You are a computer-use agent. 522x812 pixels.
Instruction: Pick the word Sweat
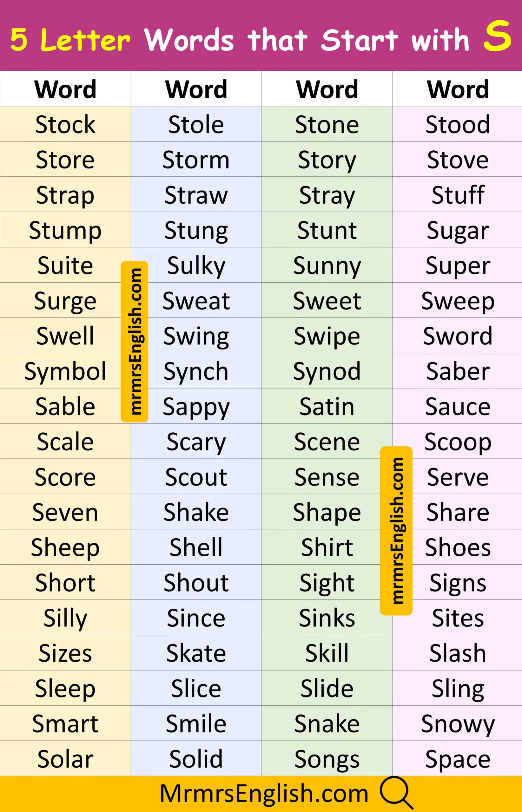point(196,301)
